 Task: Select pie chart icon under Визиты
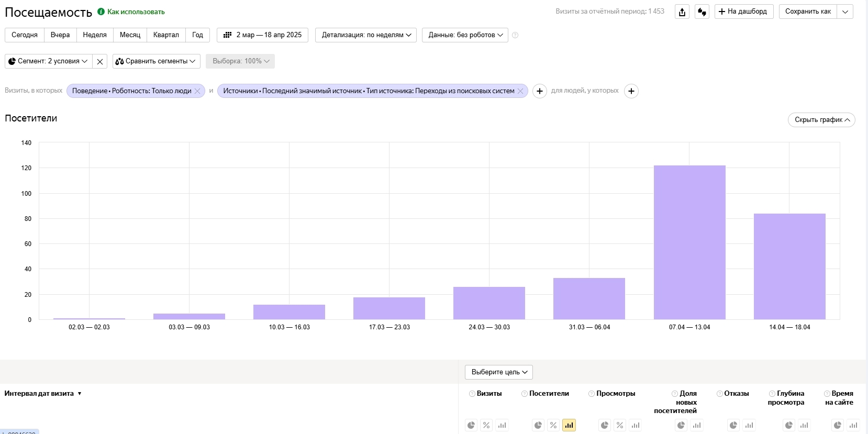point(471,425)
